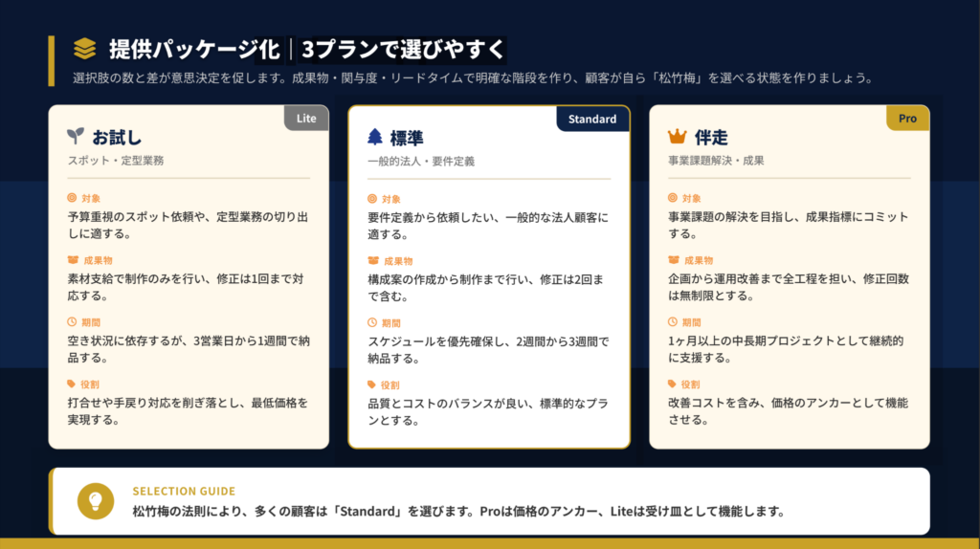Click the 役割 tag icon in the 標準 card
The height and width of the screenshot is (549, 980).
pos(372,385)
